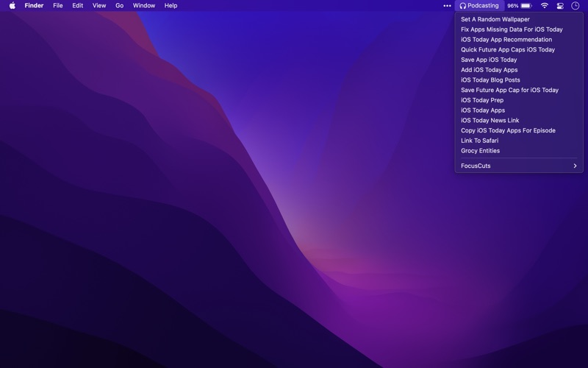588x368 pixels.
Task: Click the three-dots menu bar icon
Action: point(447,6)
